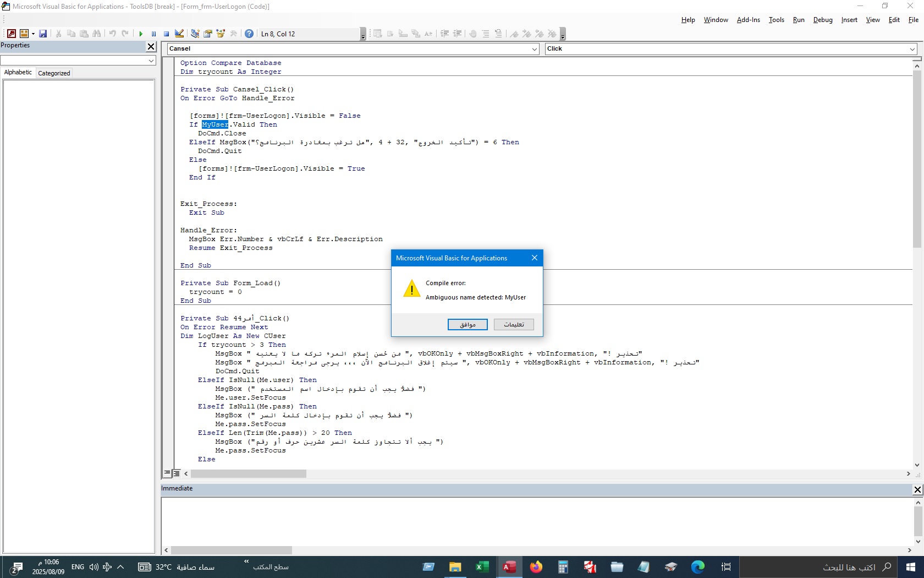Click the Undo arrow icon
Screen dimensions: 924x578
coord(112,34)
